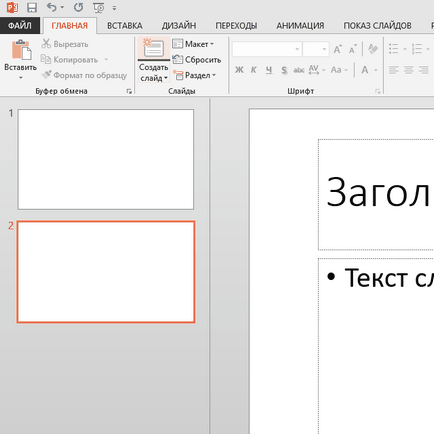Open the ФАЙЛ backstage menu
This screenshot has width=434, height=434.
pyautogui.click(x=20, y=26)
